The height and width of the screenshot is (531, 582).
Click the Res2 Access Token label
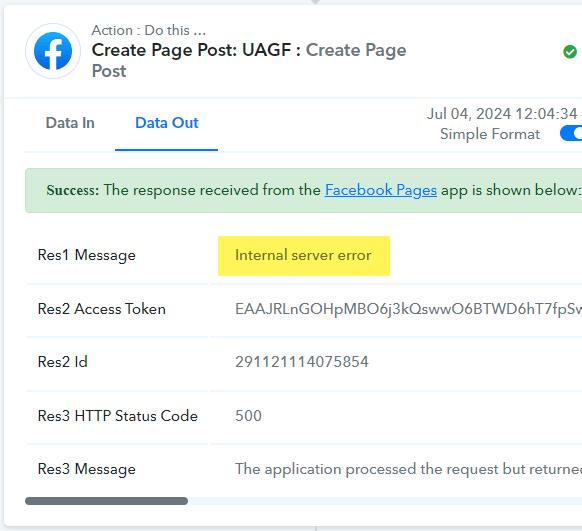click(x=102, y=309)
